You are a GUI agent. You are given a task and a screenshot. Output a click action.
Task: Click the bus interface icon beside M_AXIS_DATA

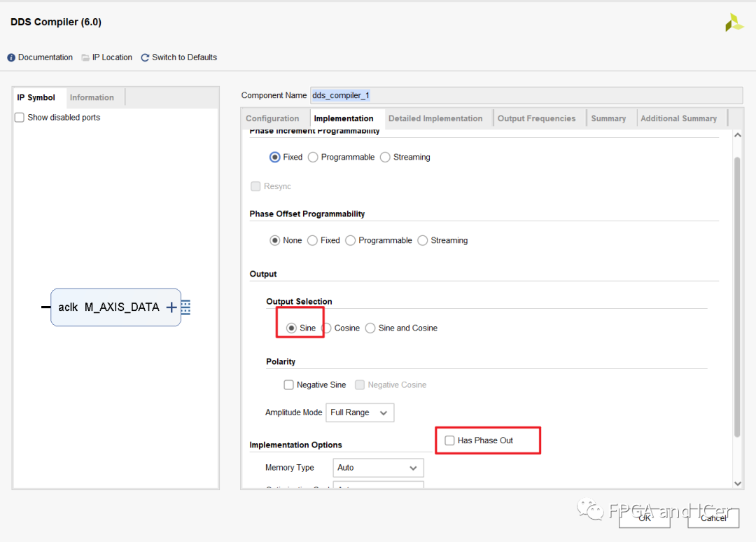pyautogui.click(x=185, y=307)
